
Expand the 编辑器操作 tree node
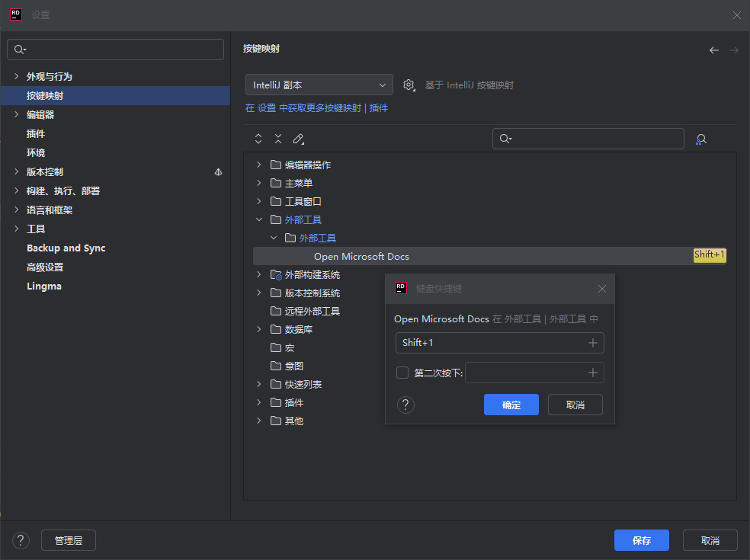[x=259, y=165]
